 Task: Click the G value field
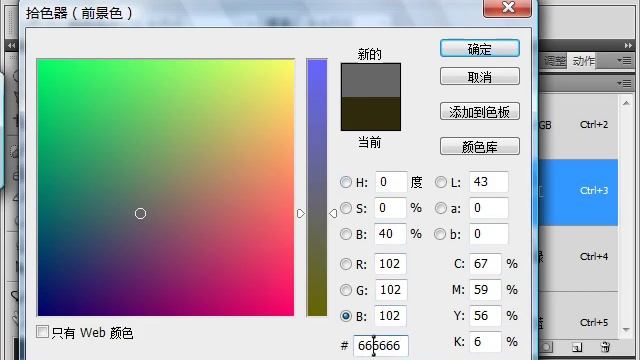tap(391, 290)
